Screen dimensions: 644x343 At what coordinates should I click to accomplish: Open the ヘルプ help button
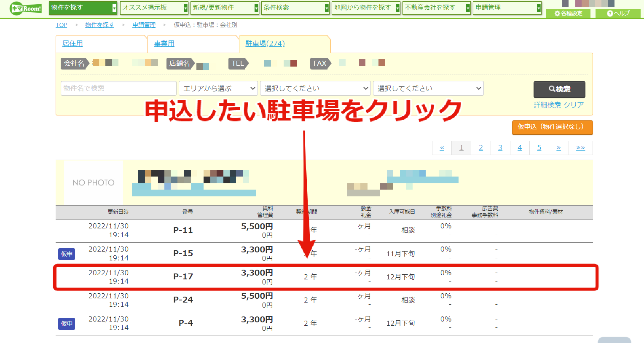coord(618,13)
